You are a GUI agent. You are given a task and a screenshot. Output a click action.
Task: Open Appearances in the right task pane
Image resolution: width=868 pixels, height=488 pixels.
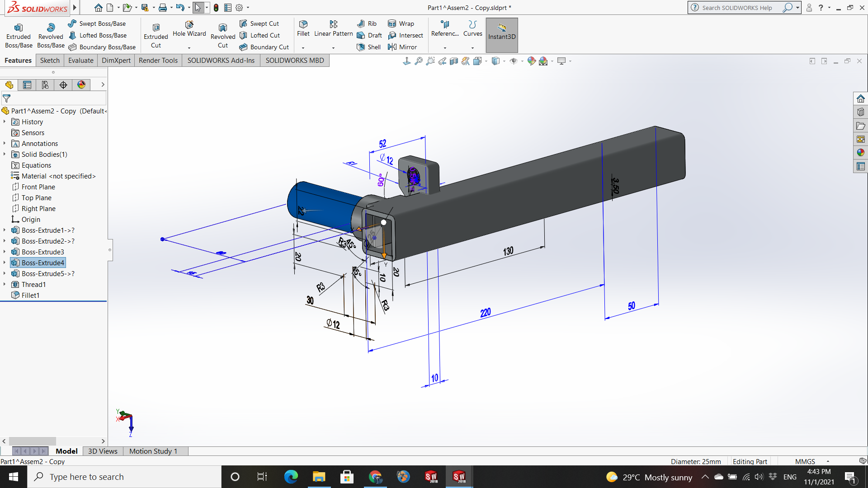[x=860, y=153]
